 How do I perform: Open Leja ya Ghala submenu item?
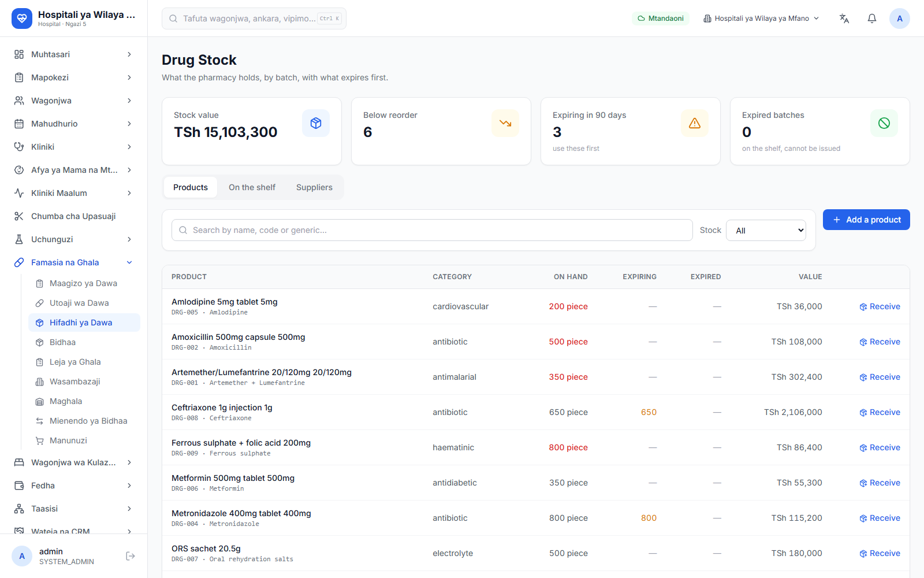click(84, 362)
